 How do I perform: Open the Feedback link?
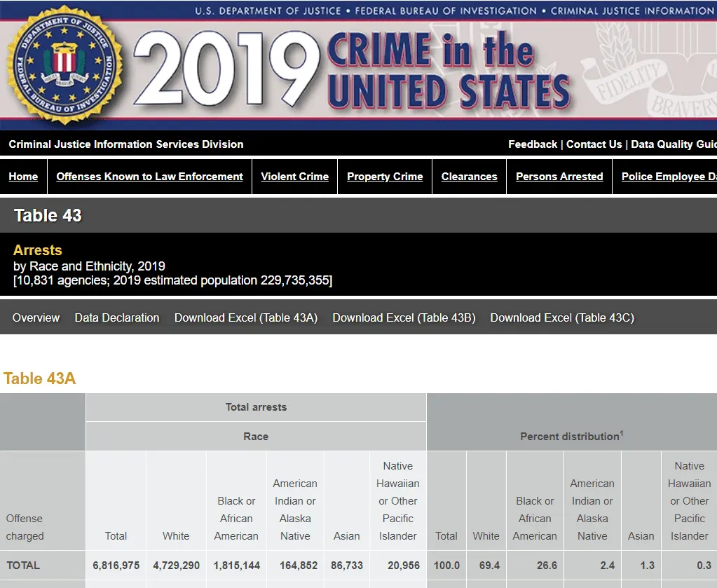533,144
